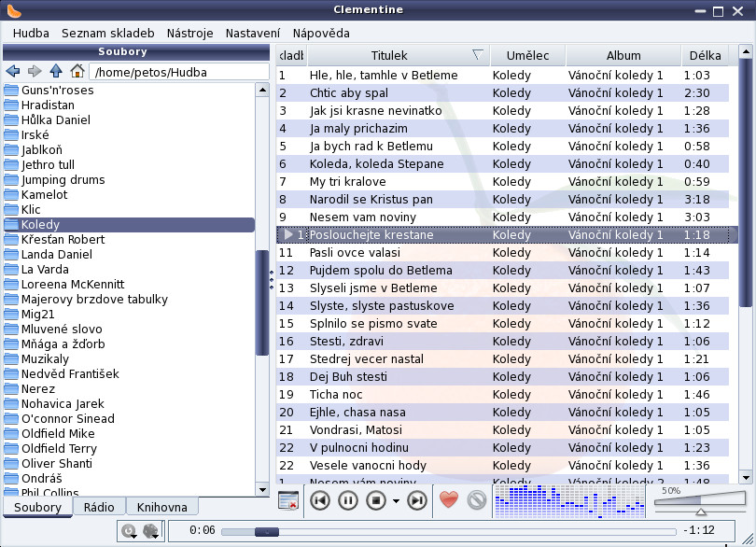756x547 pixels.
Task: Click the path field /home/petos/Hudba
Action: pos(179,72)
